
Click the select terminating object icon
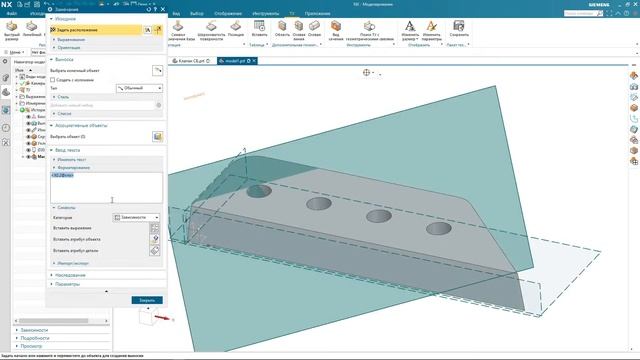point(158,70)
